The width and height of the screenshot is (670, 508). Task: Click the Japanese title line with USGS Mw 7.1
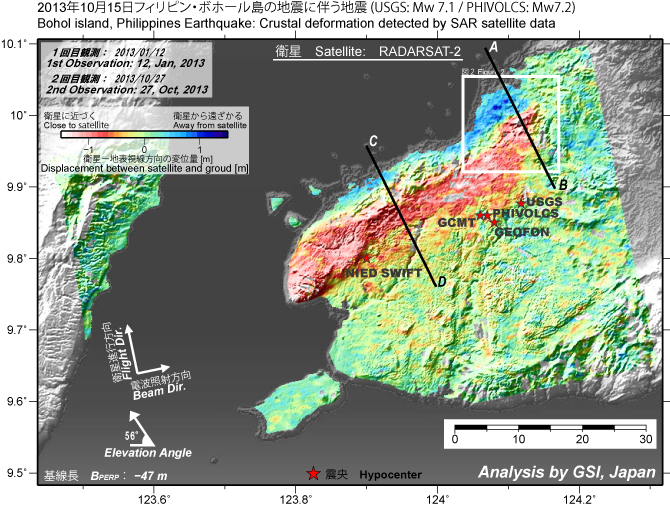coord(306,7)
